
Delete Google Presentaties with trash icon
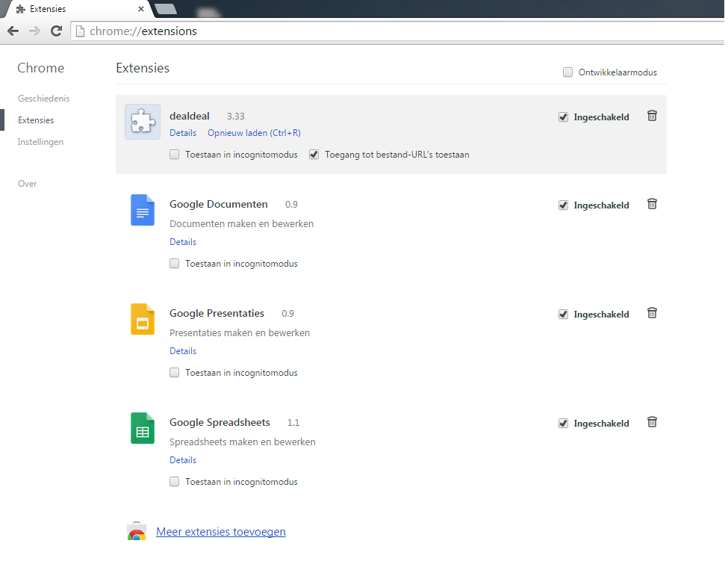(x=652, y=313)
